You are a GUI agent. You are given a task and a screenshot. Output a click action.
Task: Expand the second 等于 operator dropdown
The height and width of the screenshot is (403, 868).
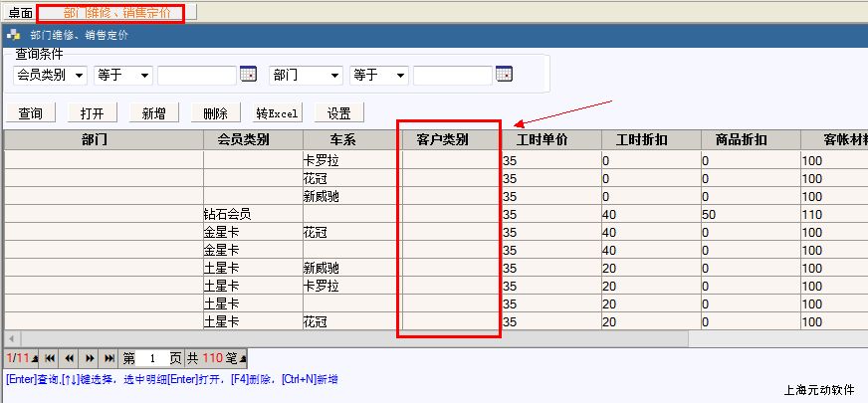coord(400,76)
